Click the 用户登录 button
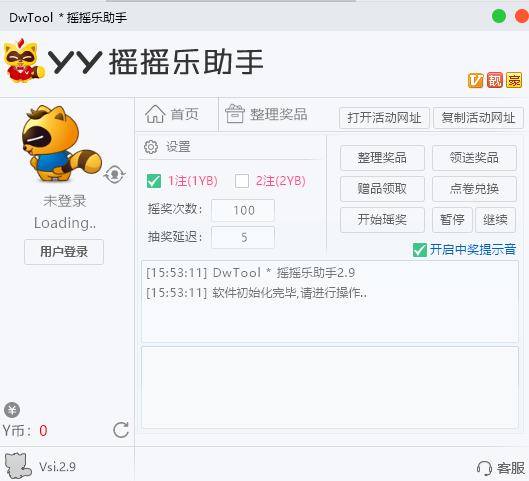529x481 pixels. (x=64, y=252)
